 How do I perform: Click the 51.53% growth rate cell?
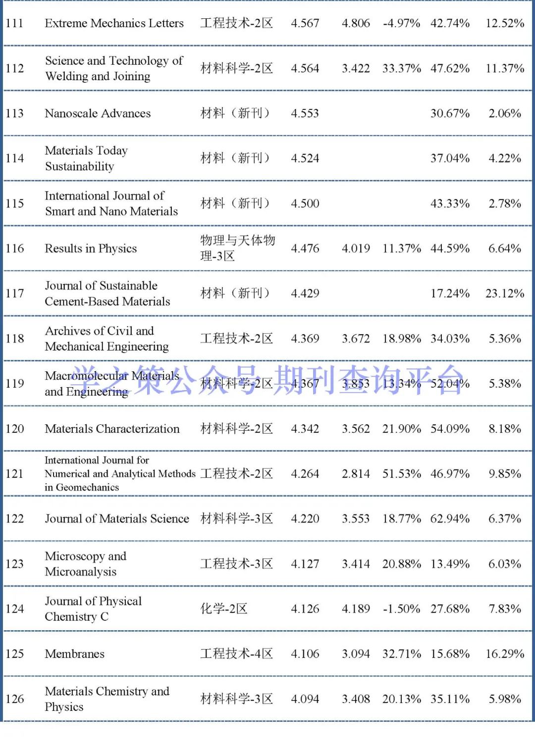pyautogui.click(x=401, y=474)
